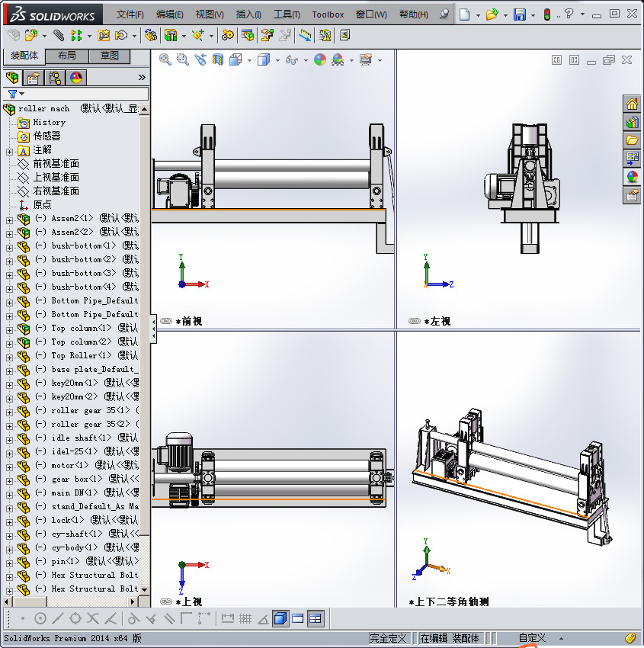
Task: Open the 插入(I) menu
Action: [x=248, y=14]
